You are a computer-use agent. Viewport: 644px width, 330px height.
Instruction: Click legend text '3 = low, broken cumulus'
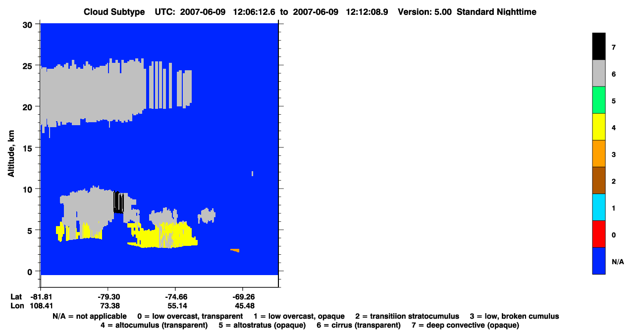pyautogui.click(x=514, y=316)
